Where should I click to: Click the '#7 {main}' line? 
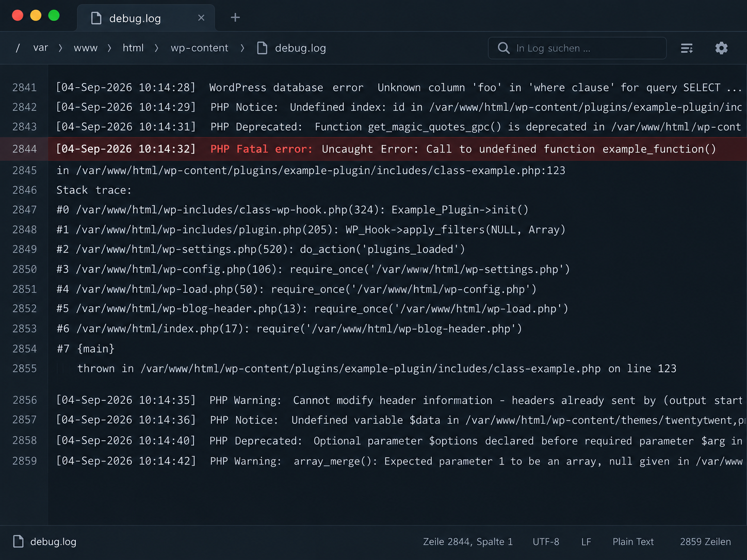86,349
